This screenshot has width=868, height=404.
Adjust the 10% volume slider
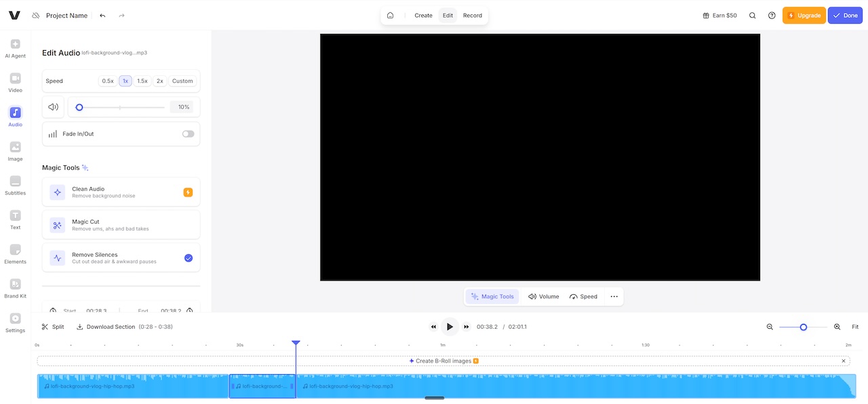tap(79, 106)
